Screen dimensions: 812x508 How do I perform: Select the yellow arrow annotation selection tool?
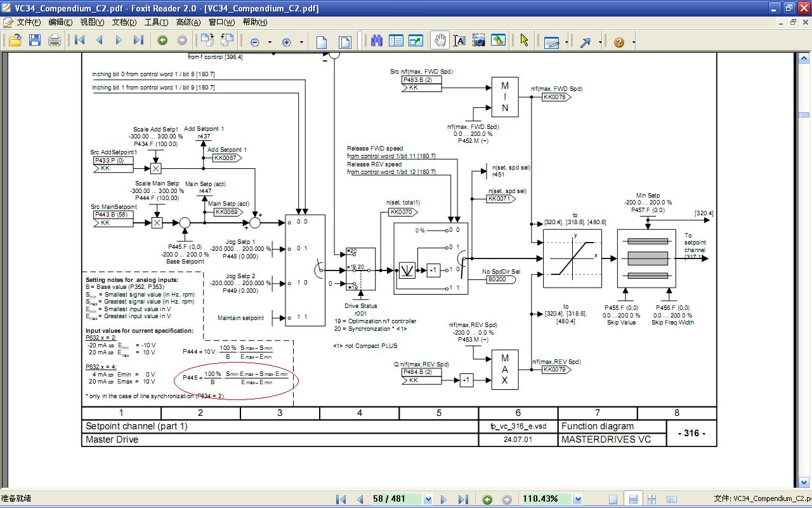[x=524, y=41]
